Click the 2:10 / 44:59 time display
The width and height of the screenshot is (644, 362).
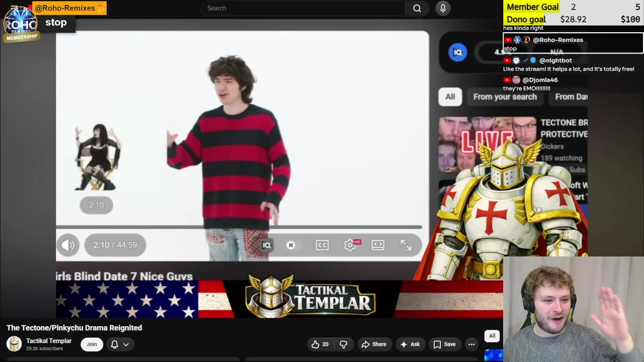[115, 245]
